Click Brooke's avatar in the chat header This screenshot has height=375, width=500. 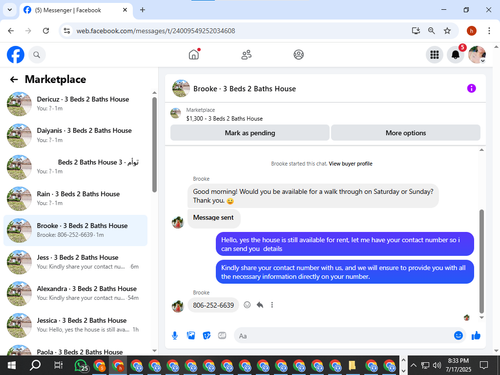coord(181,88)
